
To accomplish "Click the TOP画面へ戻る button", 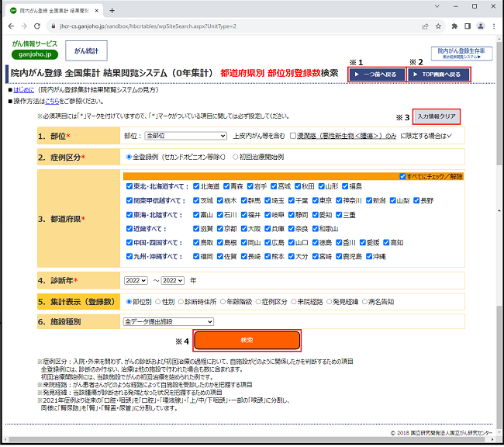I will (x=438, y=74).
